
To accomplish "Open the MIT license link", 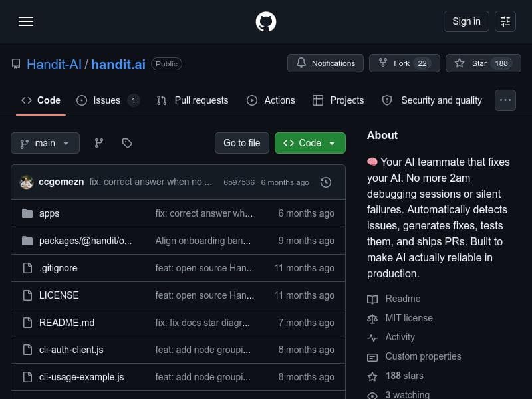I will 408,318.
